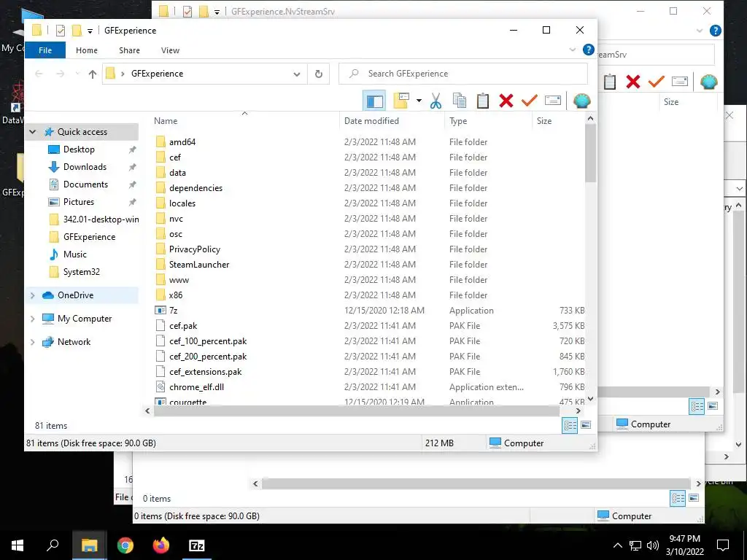Viewport: 747px width, 560px height.
Task: Click the properties checkmark icon in title bar
Action: coord(61,31)
